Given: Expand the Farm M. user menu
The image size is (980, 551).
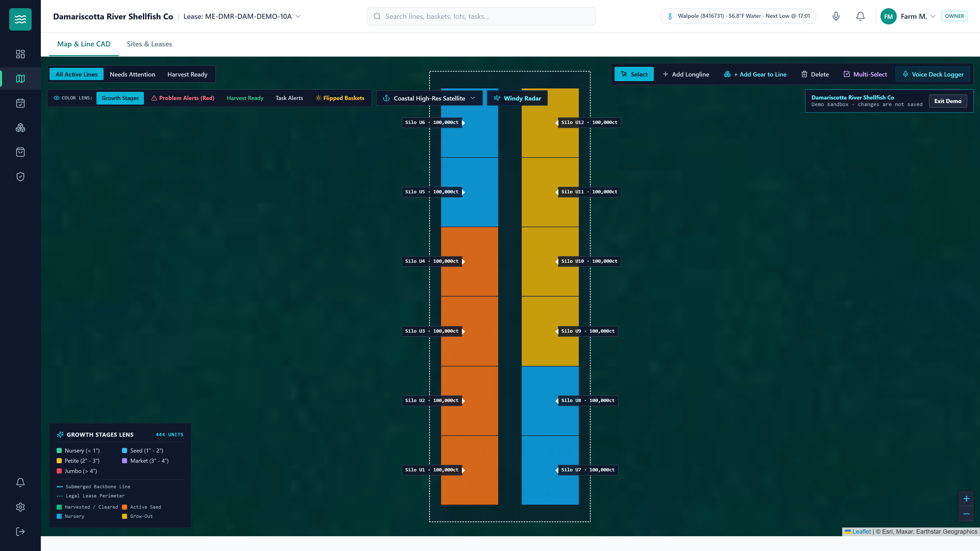Looking at the screenshot, I should (918, 16).
